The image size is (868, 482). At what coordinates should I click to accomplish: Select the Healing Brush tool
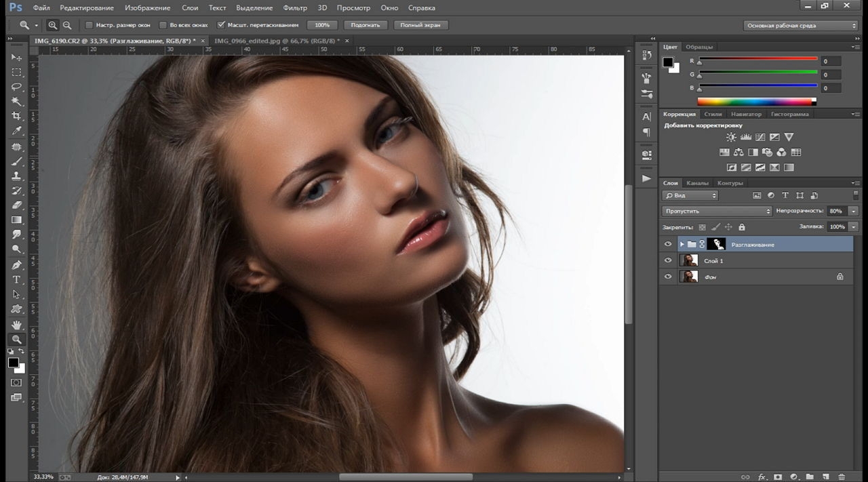[17, 146]
